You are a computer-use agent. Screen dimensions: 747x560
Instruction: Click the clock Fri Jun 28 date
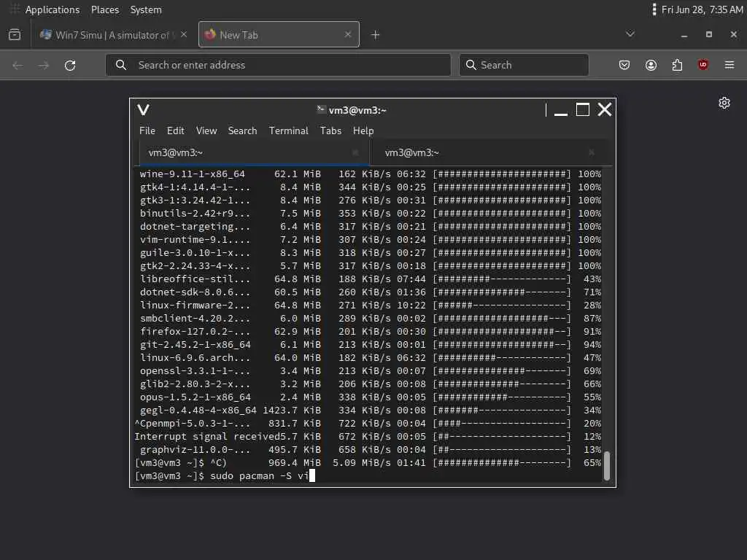pyautogui.click(x=703, y=9)
